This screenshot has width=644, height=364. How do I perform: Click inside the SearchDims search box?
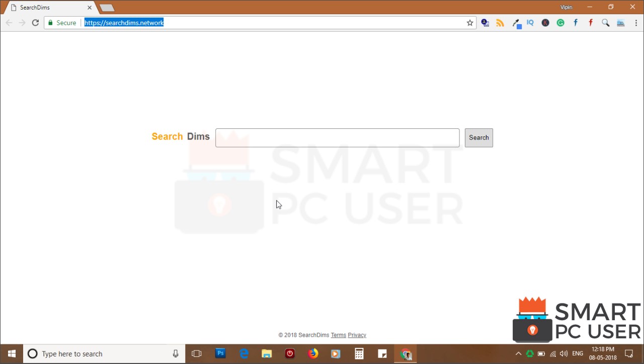point(337,137)
